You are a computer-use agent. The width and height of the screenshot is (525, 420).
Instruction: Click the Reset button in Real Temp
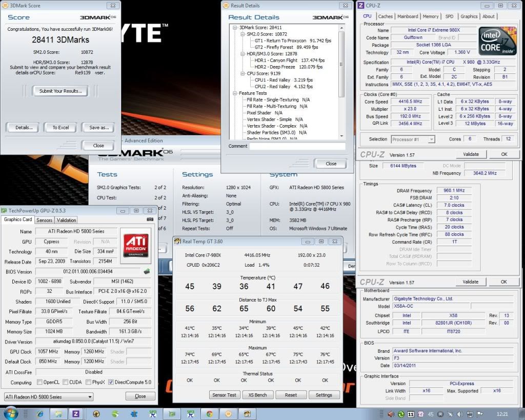point(291,395)
